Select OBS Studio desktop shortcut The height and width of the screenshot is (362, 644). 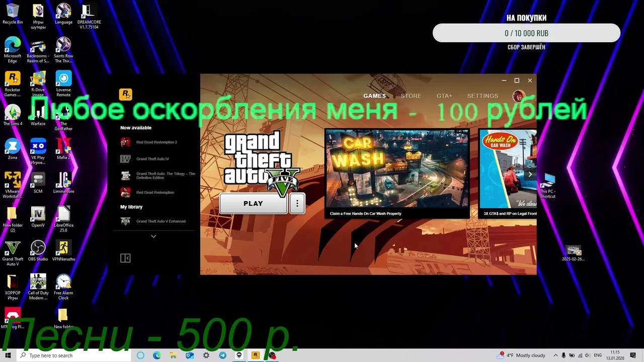38,251
